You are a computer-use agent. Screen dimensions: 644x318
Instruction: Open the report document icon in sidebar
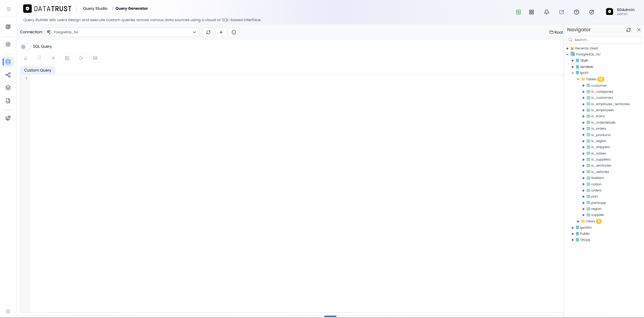tap(8, 101)
